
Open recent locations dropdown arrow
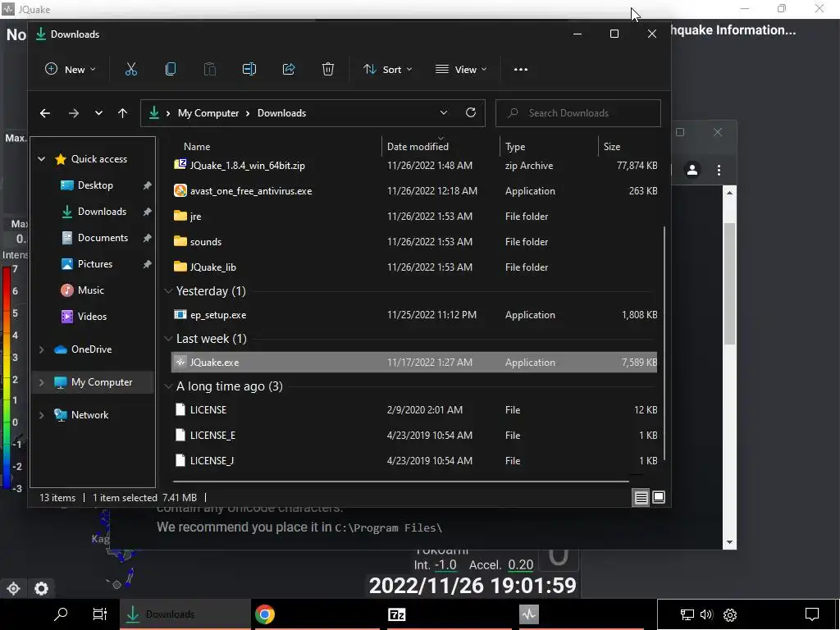[x=98, y=113]
